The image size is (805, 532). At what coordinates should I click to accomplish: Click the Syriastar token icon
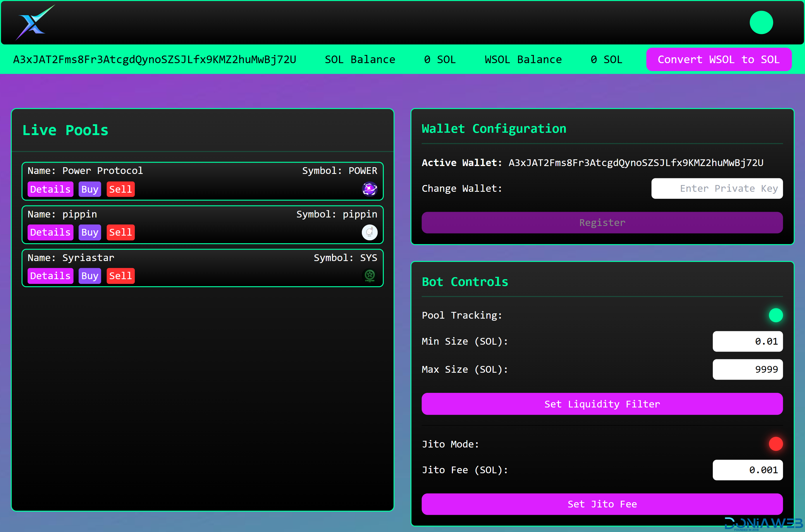click(369, 275)
